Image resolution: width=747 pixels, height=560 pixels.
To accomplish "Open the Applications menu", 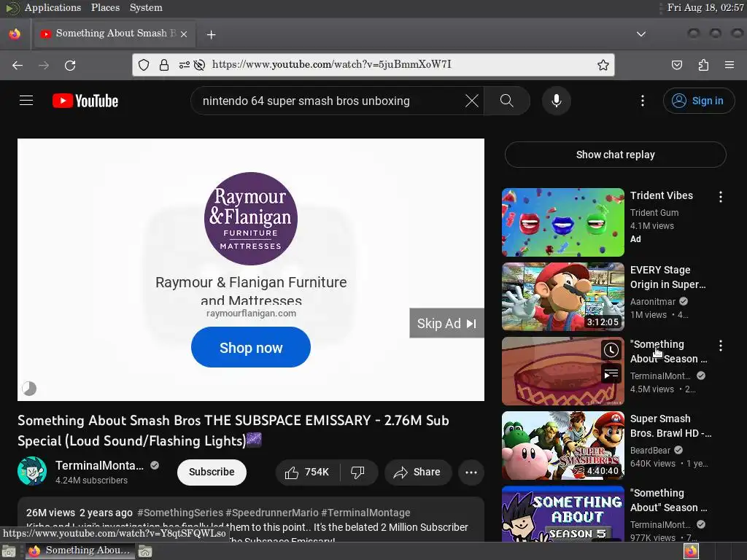I will click(x=53, y=7).
